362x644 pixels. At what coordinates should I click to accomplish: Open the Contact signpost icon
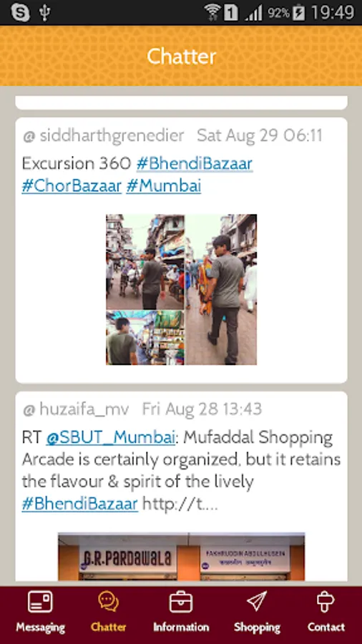point(326,602)
